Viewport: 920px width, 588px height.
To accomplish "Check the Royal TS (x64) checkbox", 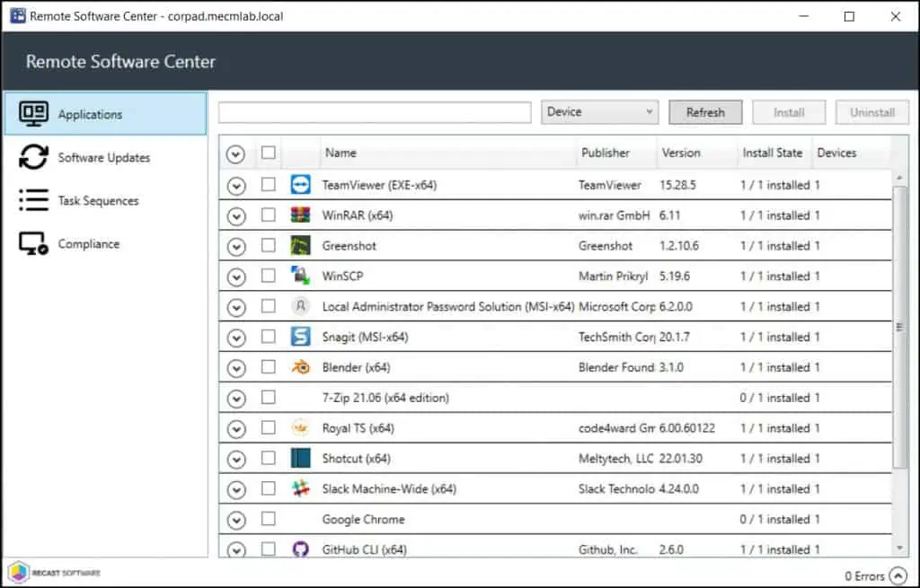I will 268,427.
